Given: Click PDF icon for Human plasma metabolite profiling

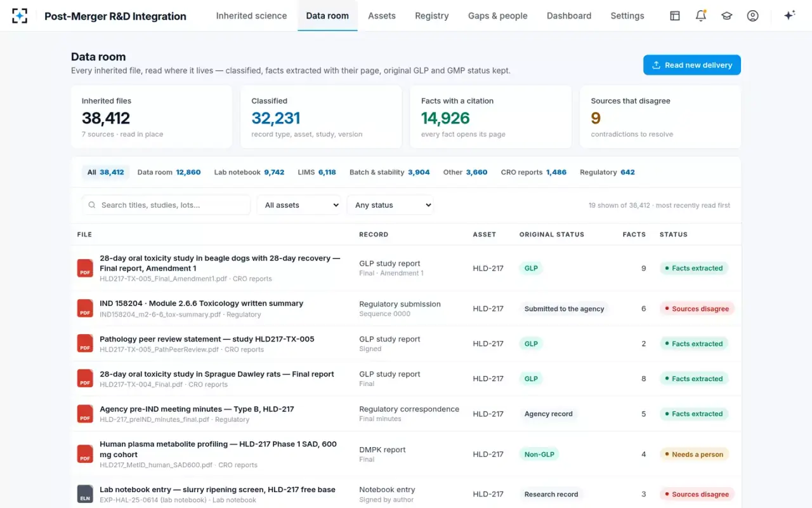Looking at the screenshot, I should pyautogui.click(x=85, y=454).
